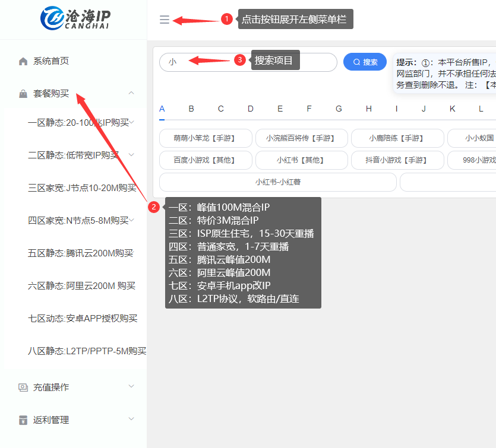Open 八区静态:L2TP/PPTP-5M购买 menu item
496x448 pixels.
[x=87, y=351]
